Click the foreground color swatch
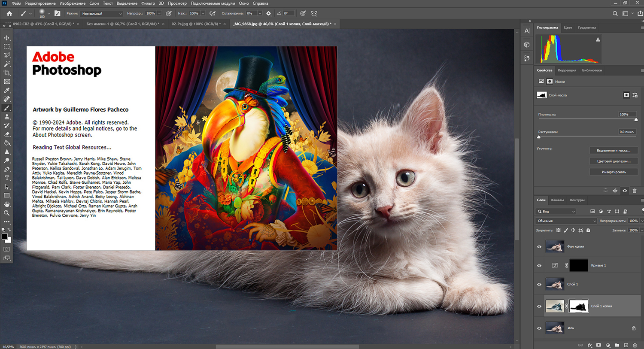The width and height of the screenshot is (644, 349). [x=5, y=237]
